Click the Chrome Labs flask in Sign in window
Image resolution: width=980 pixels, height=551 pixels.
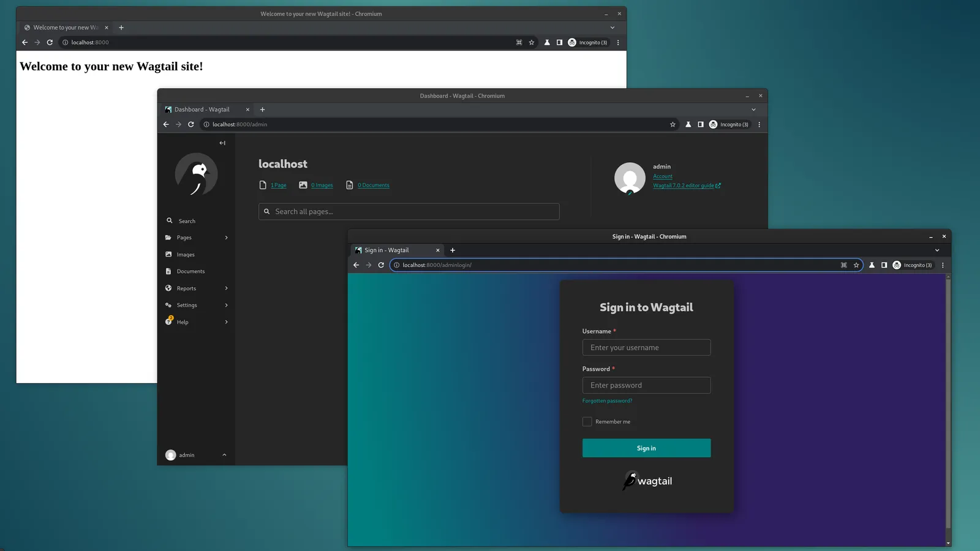pyautogui.click(x=872, y=265)
